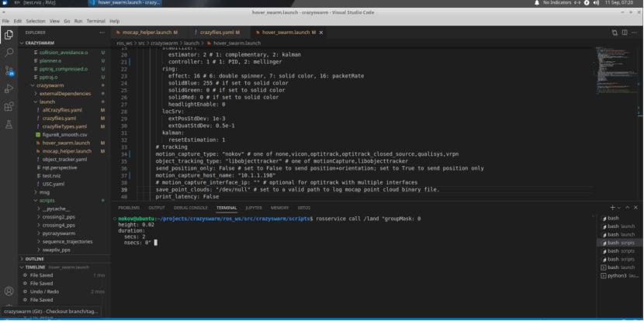The height and width of the screenshot is (321, 644).
Task: Open object_tracker.yaml in explorer
Action: [64, 159]
